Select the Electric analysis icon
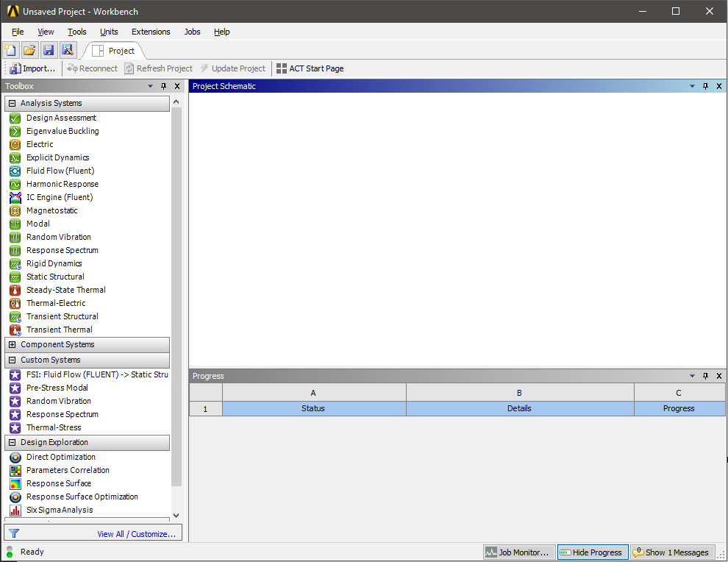 pyautogui.click(x=15, y=144)
